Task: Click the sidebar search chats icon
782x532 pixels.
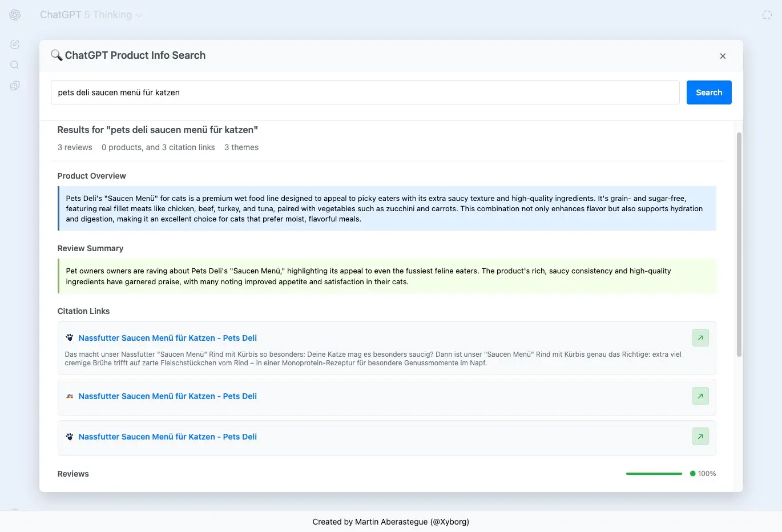Action: [x=15, y=65]
